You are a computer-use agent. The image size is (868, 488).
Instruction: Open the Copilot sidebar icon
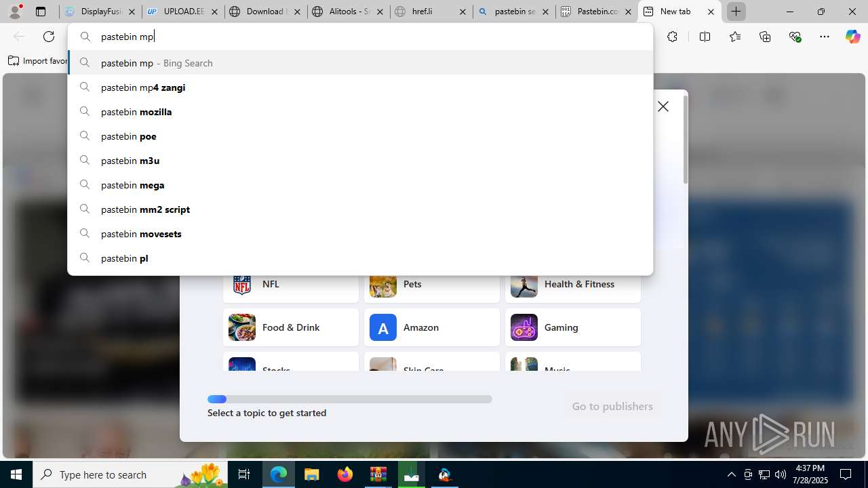[x=852, y=37]
